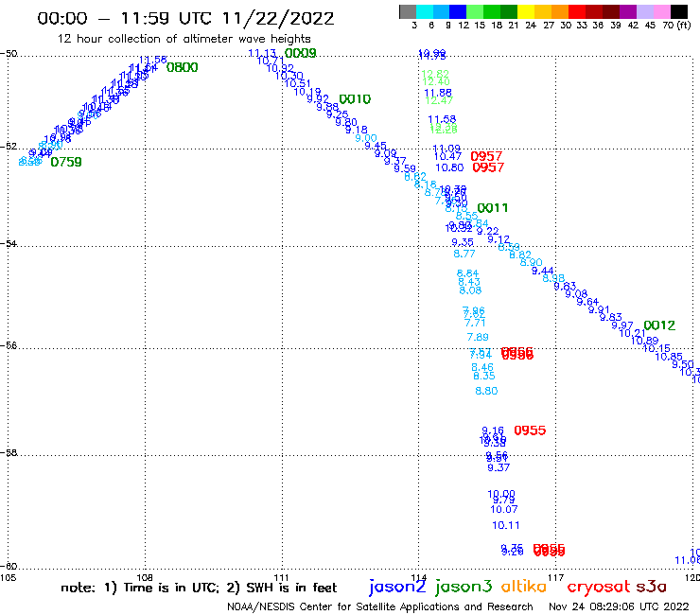Click the red time stamp '0955' next to 9.16

click(x=530, y=430)
